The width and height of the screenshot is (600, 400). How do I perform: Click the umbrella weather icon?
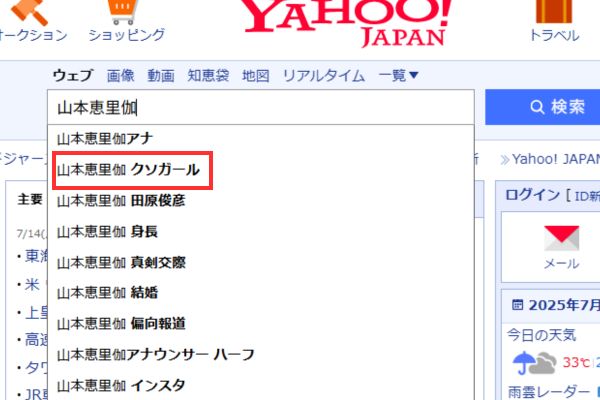(523, 363)
